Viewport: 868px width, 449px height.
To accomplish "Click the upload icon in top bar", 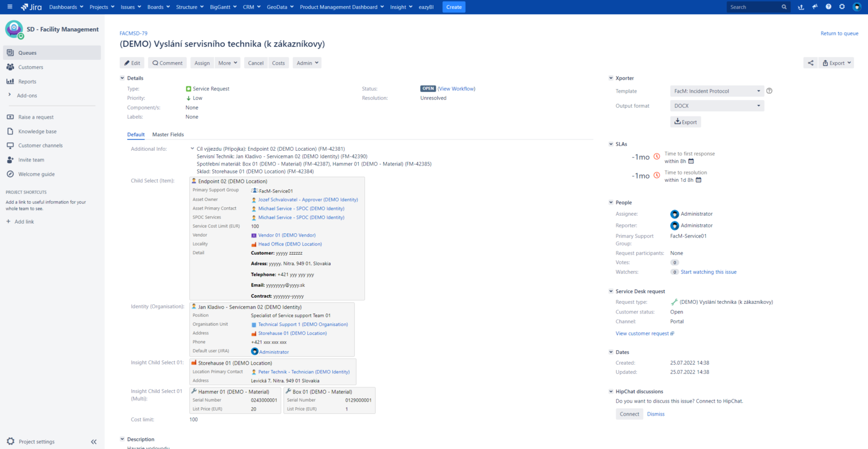I will click(801, 7).
